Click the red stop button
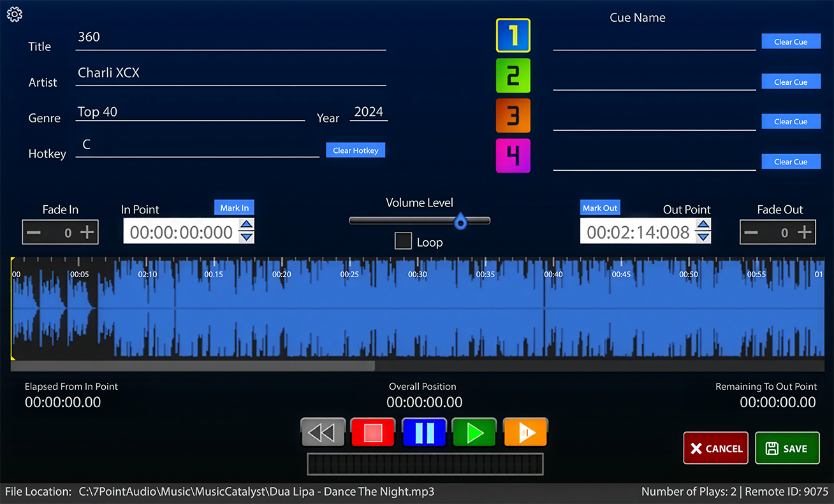 click(x=373, y=433)
